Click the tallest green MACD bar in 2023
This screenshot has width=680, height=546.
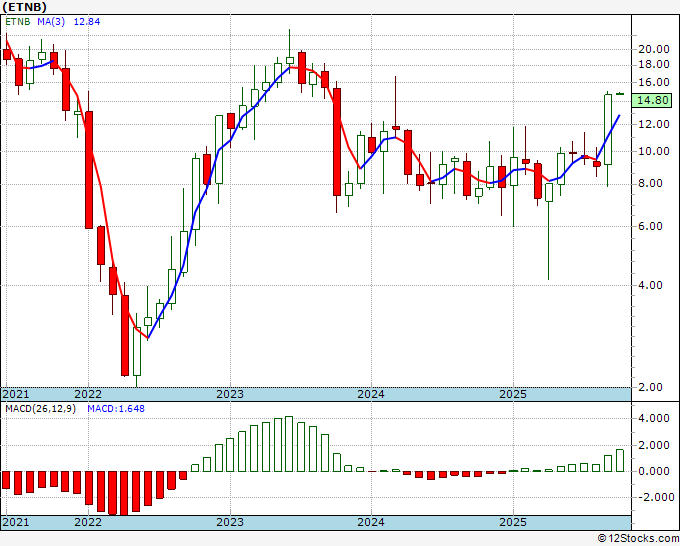click(289, 444)
